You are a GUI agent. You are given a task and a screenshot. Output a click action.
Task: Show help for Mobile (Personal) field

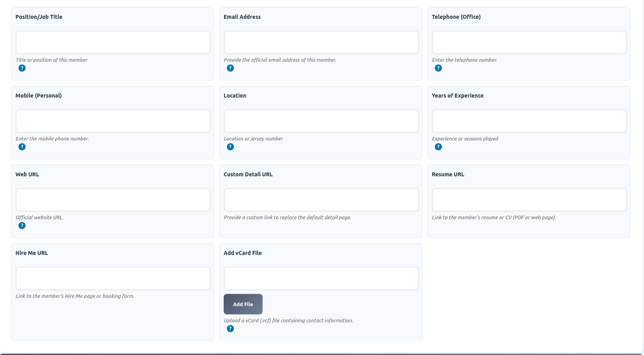(x=22, y=147)
